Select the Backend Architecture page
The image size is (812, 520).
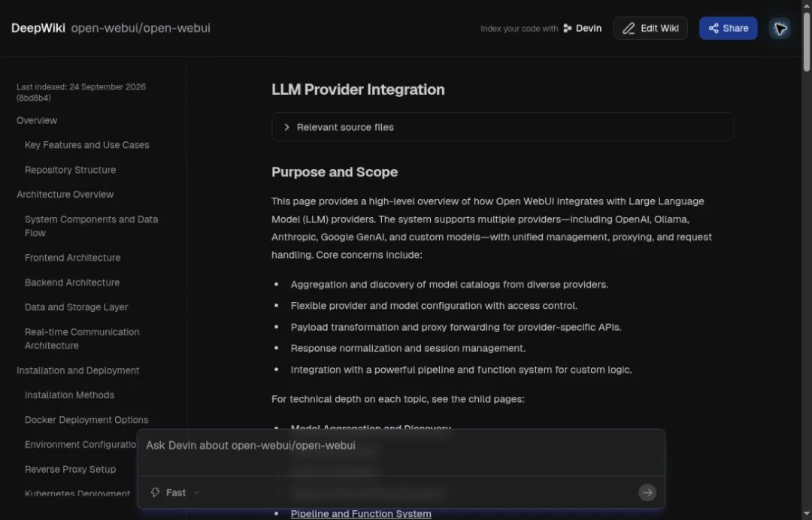coord(72,283)
